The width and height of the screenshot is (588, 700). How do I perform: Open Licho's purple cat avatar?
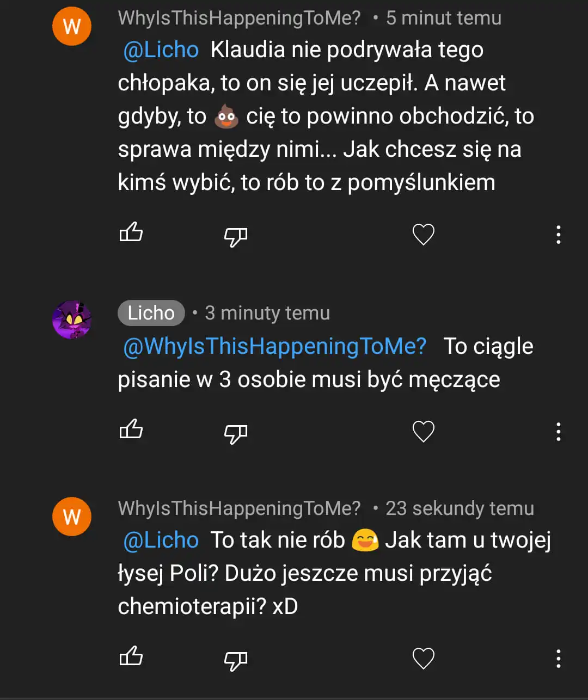coord(71,320)
